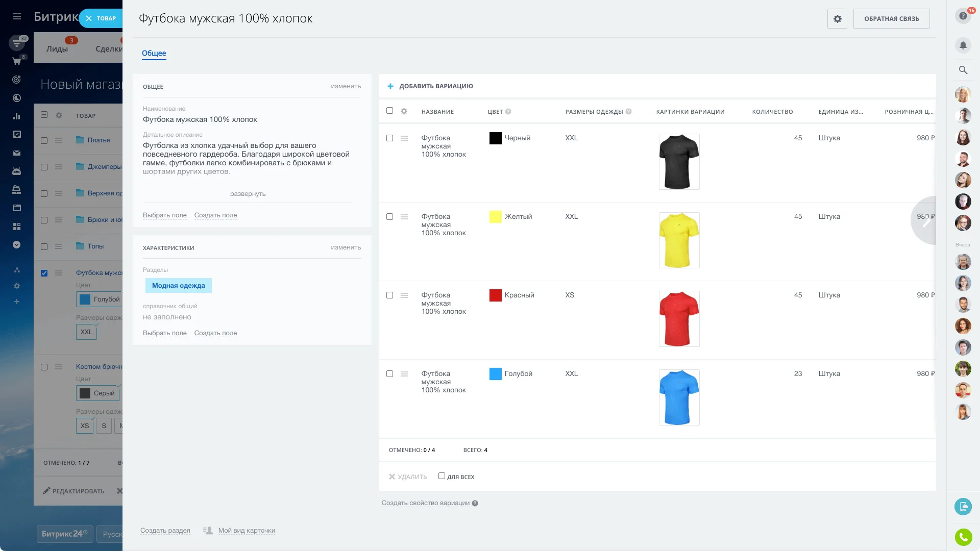Click the next-item arrow on right edge
Screen dimensions: 980x551
(x=926, y=220)
